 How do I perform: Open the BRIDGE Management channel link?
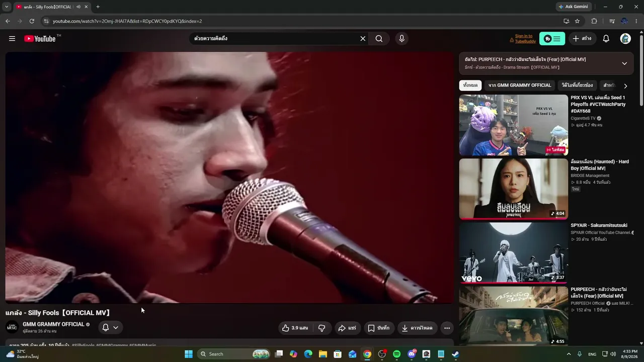(x=590, y=175)
